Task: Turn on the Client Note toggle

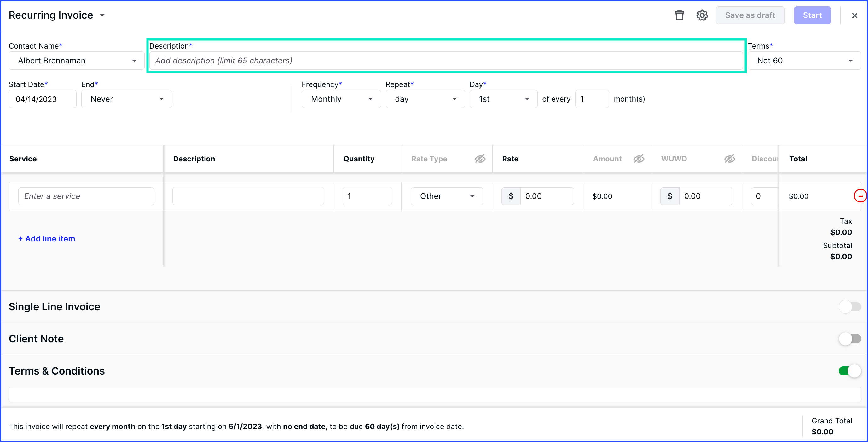Action: 849,339
